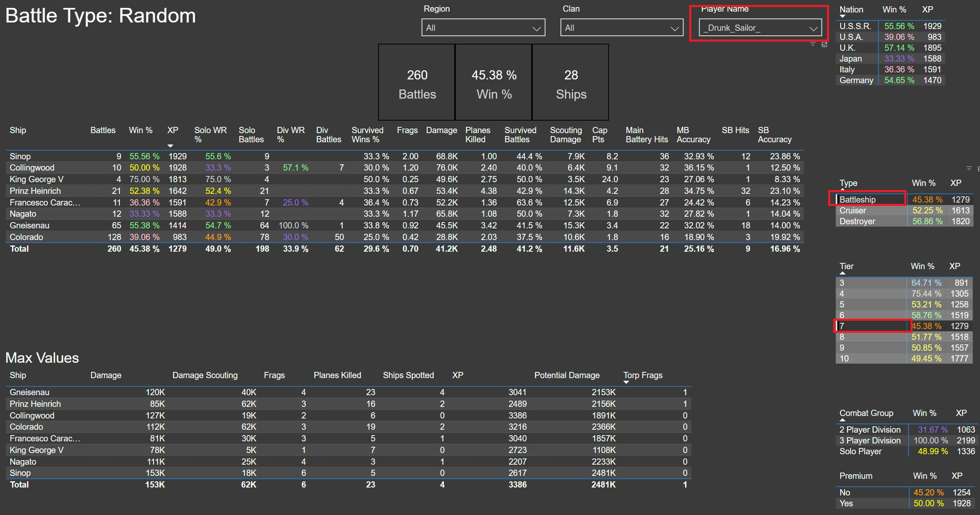Sort by Potential Damage column header

(567, 375)
